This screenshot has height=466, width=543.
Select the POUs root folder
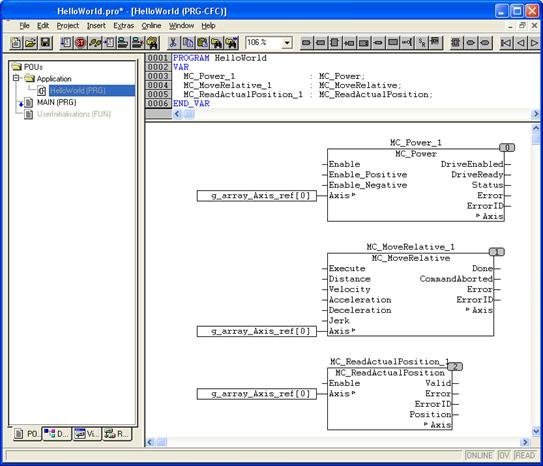[33, 66]
